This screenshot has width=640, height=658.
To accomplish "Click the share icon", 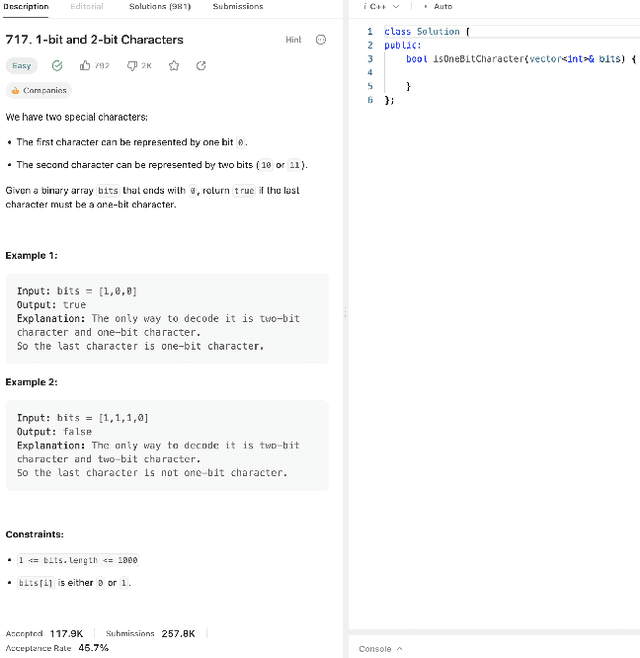I will coord(201,66).
